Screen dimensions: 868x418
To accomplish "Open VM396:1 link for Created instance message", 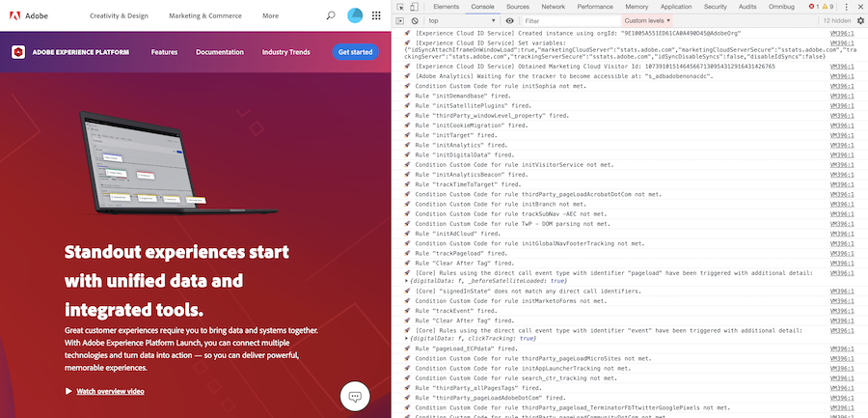I will (x=842, y=33).
